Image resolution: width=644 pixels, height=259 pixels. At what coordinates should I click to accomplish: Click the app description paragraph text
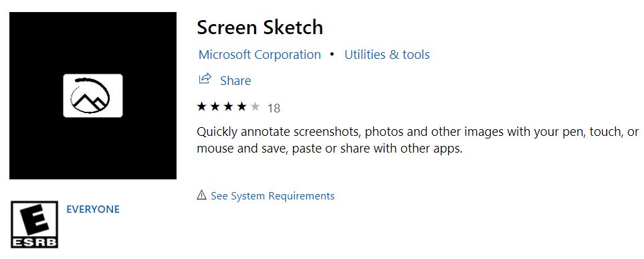(x=418, y=140)
